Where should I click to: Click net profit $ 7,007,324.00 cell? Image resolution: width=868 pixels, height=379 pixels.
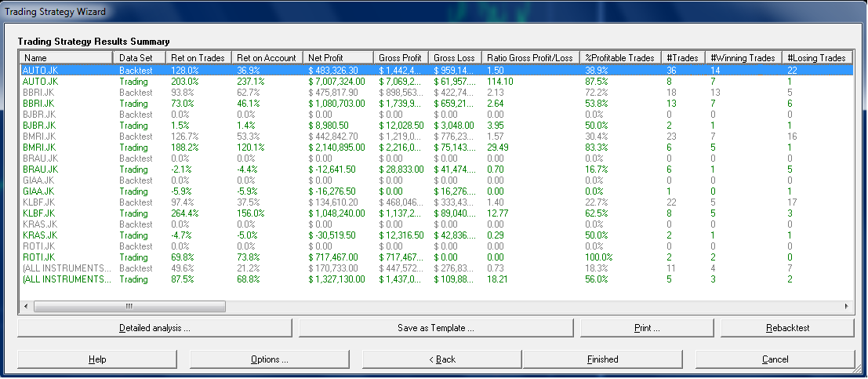336,82
